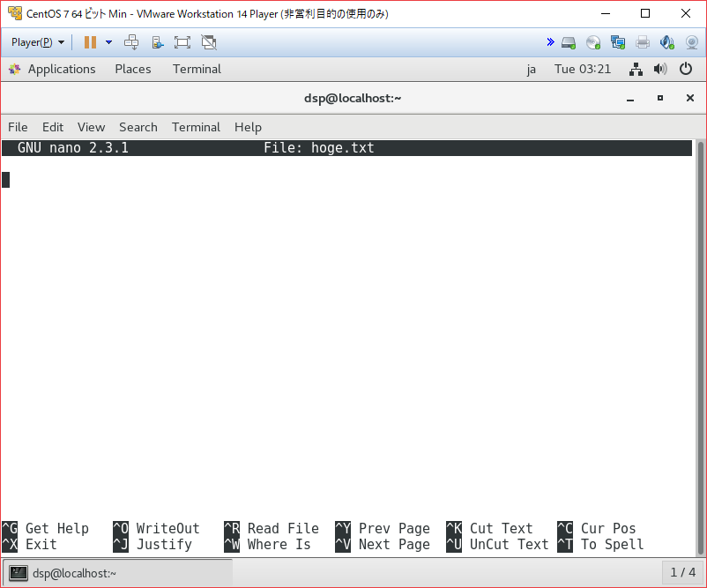Click the Applications menu foot icon
The image size is (707, 588).
pos(14,69)
